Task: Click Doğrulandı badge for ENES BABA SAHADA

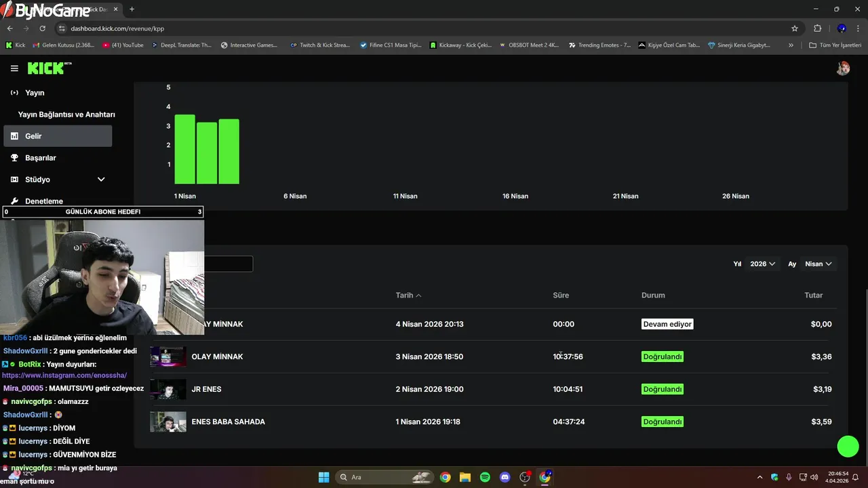Action: pos(663,422)
